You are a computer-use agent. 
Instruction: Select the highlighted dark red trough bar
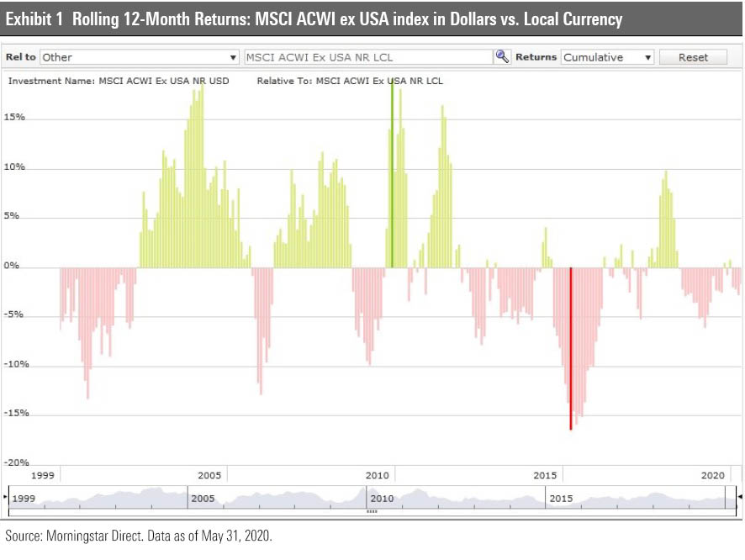[x=571, y=348]
